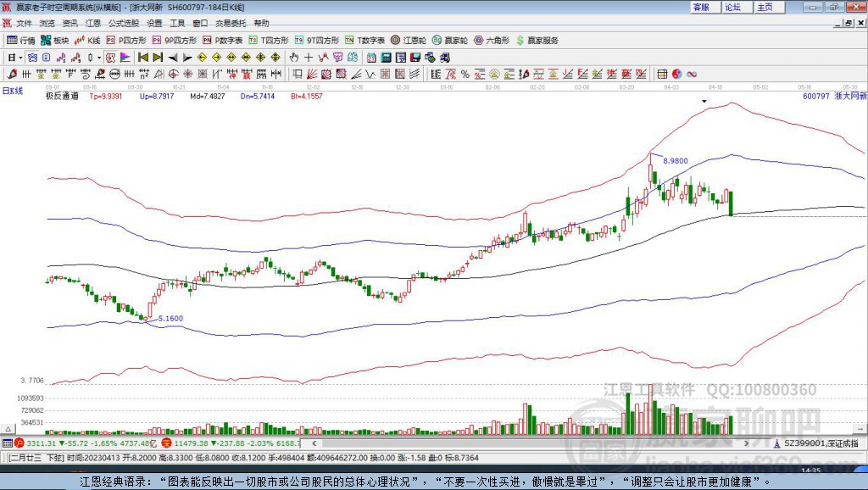The width and height of the screenshot is (868, 490).
Task: Open the 江恩 menu
Action: coord(93,23)
